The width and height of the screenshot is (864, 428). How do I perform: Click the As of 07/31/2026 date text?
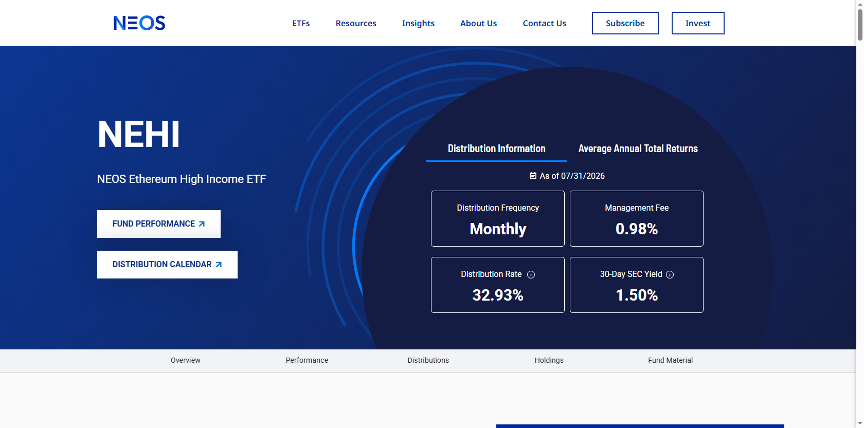click(572, 176)
